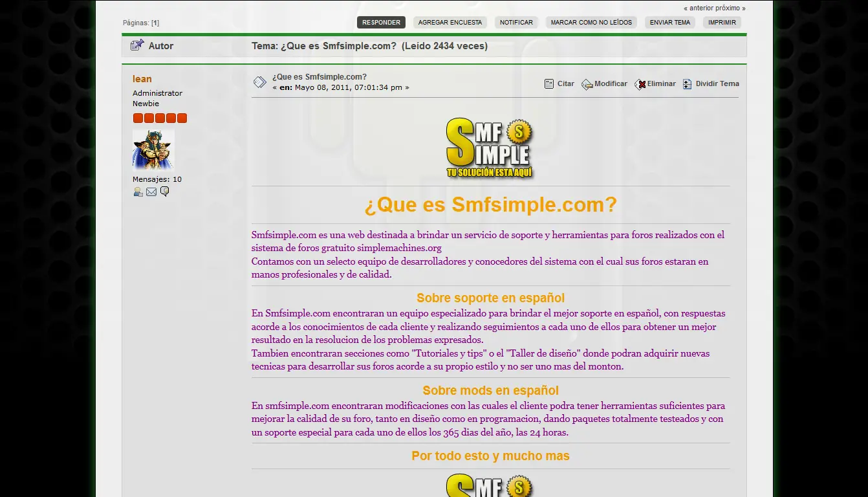This screenshot has height=497, width=868.
Task: Click the SMF Simple logo at top of post
Action: [490, 149]
